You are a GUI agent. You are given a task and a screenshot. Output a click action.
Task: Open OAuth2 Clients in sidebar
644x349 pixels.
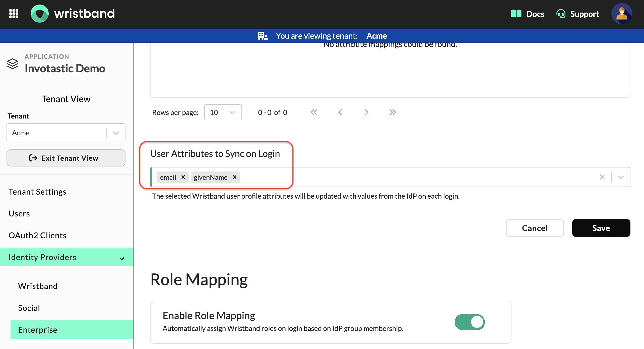[37, 235]
